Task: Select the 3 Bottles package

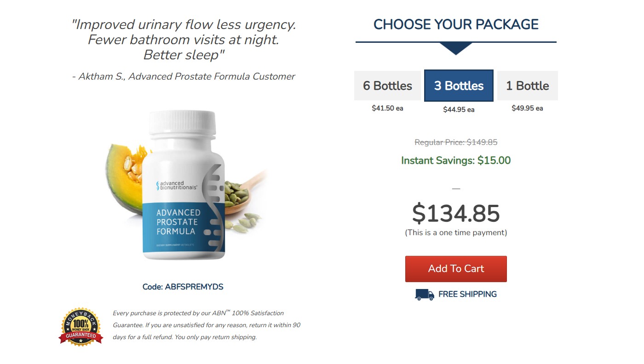Action: [459, 86]
